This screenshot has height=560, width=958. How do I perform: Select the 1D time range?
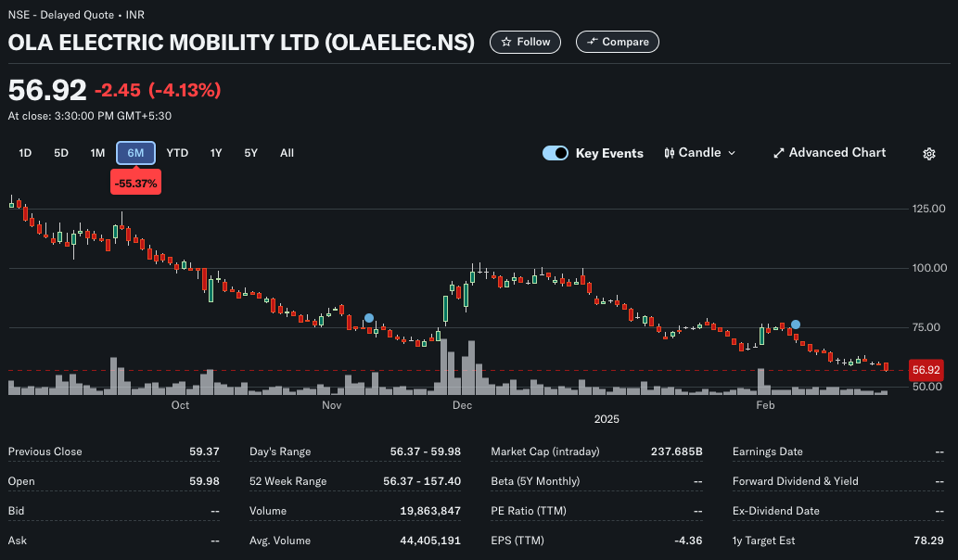click(x=25, y=153)
